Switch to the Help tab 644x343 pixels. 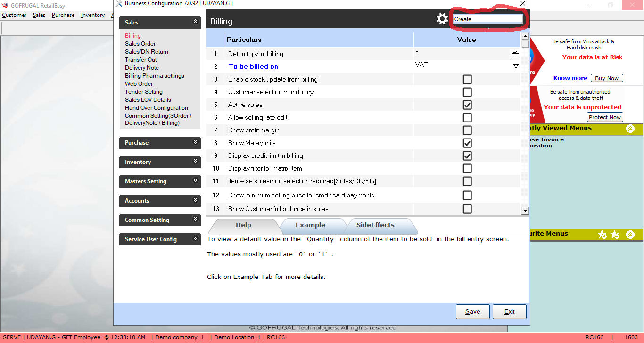244,225
